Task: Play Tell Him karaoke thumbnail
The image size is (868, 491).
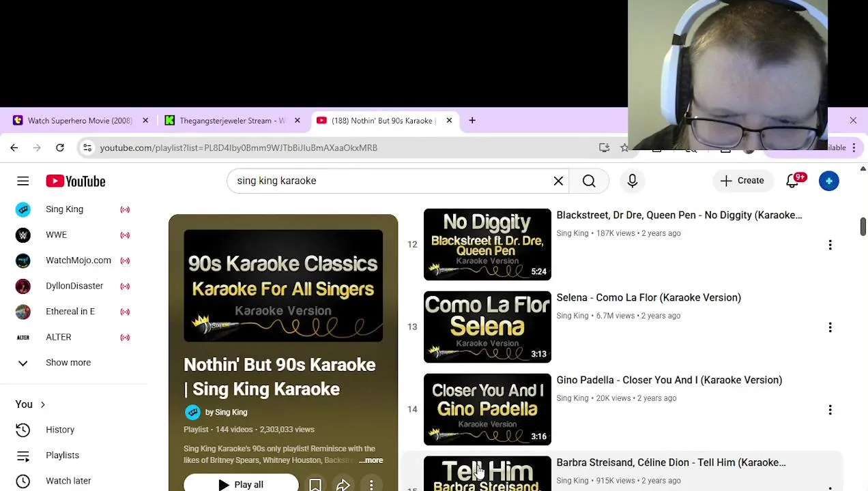Action: (487, 473)
